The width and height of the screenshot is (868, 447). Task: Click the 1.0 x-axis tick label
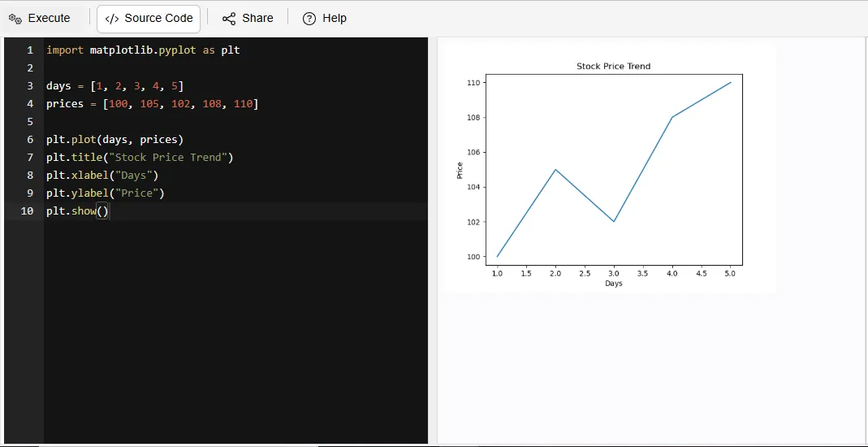coord(497,273)
